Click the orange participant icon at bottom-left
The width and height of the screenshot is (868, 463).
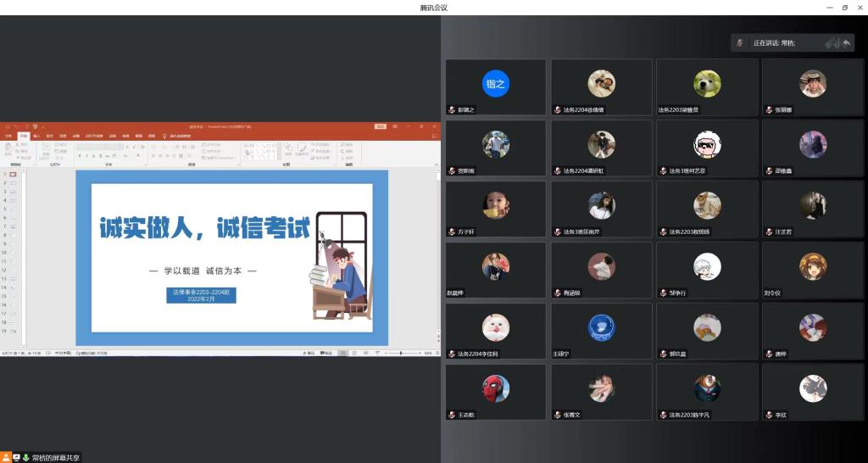[5, 457]
